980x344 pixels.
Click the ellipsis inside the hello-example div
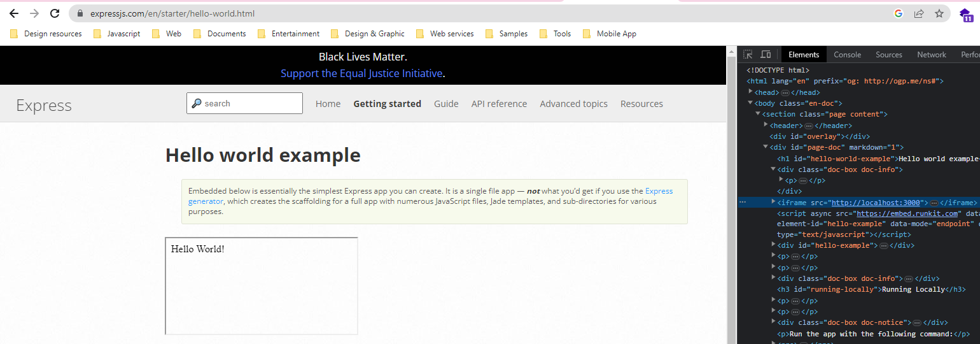click(x=884, y=246)
